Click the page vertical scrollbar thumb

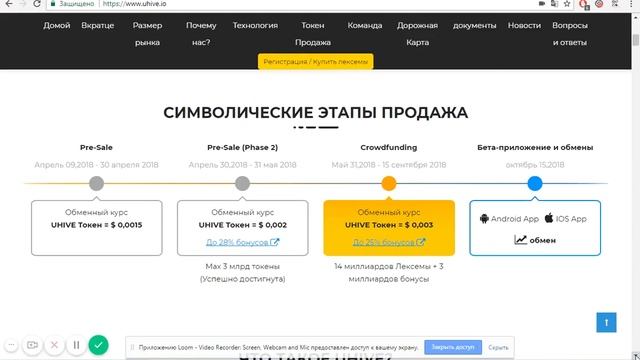coord(636,40)
